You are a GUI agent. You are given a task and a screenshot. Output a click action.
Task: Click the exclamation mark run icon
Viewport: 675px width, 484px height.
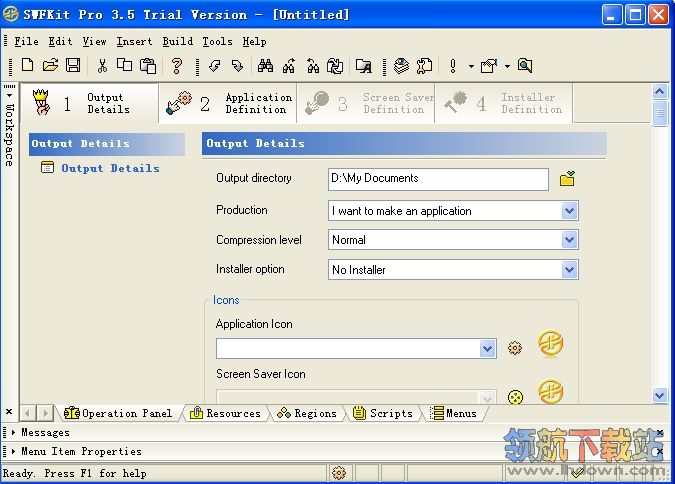(x=452, y=66)
